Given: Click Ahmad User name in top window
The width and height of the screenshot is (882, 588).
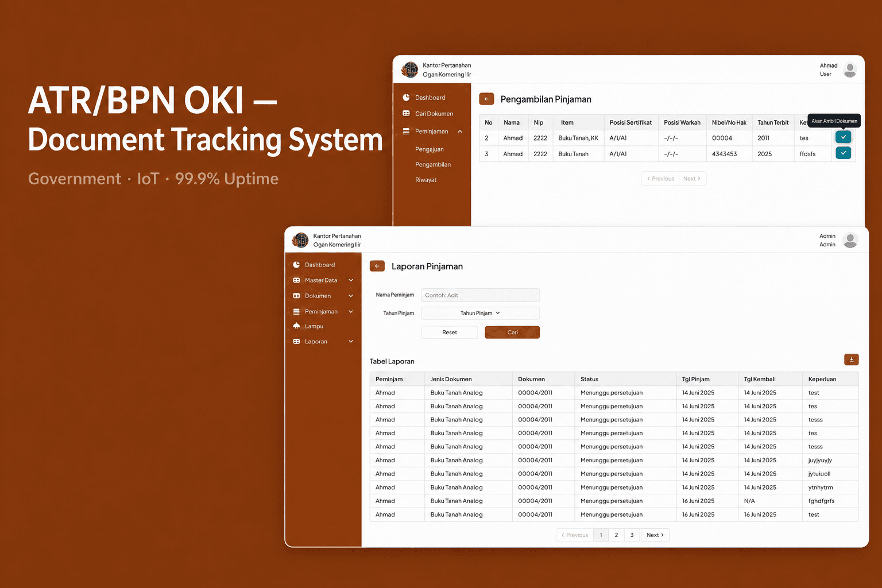Looking at the screenshot, I should [x=829, y=69].
